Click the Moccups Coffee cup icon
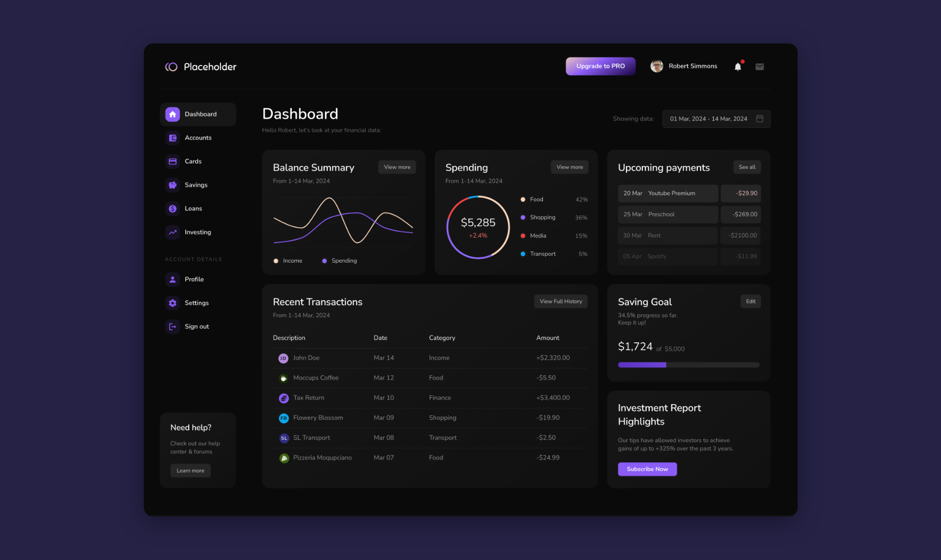941x560 pixels. pyautogui.click(x=283, y=378)
